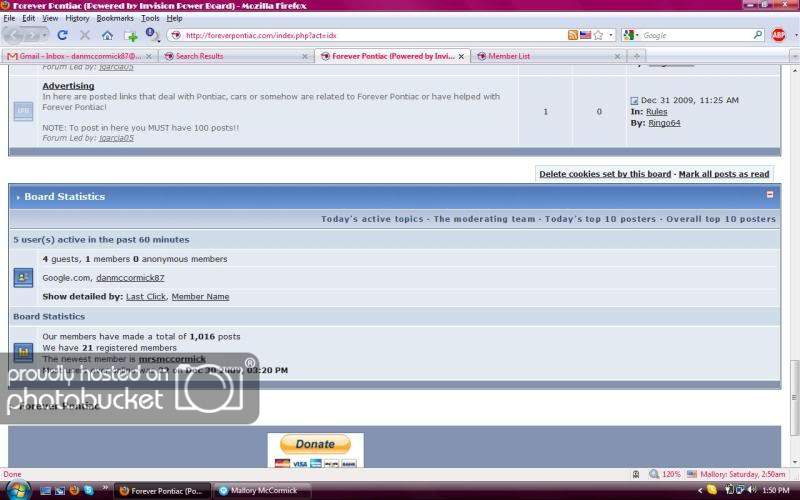Screen dimensions: 800x500
Task: Click the site favicon in the address bar
Action: [176, 35]
